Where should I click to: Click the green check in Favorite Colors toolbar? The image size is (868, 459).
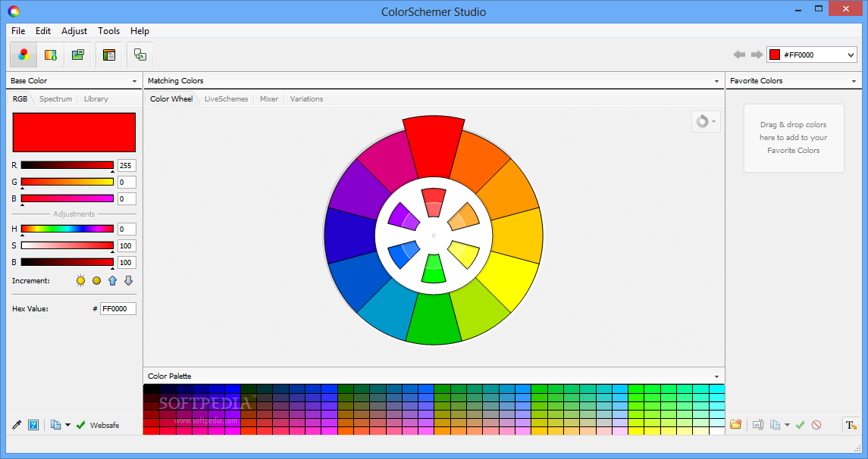800,425
